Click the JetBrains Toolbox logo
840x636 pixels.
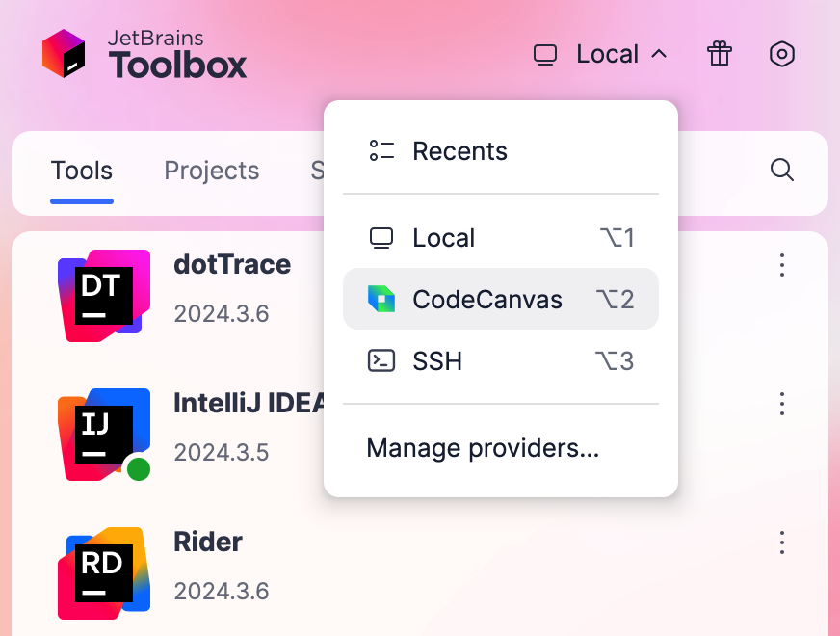[64, 53]
